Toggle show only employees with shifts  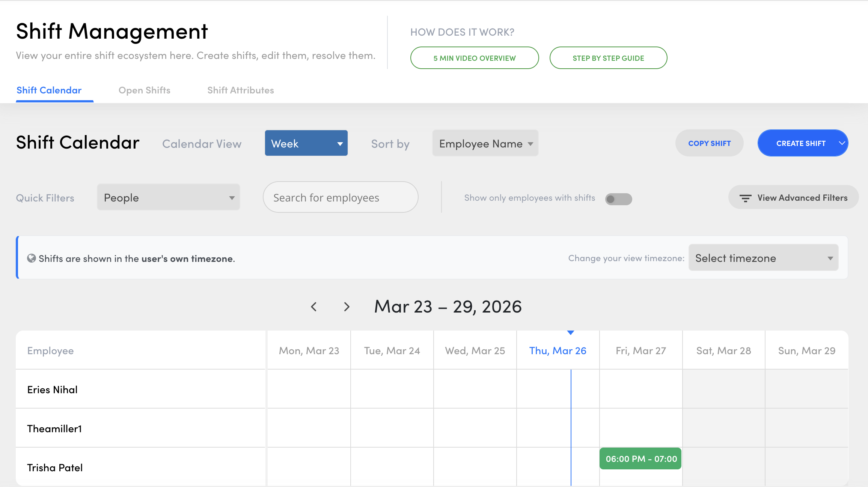click(x=618, y=199)
